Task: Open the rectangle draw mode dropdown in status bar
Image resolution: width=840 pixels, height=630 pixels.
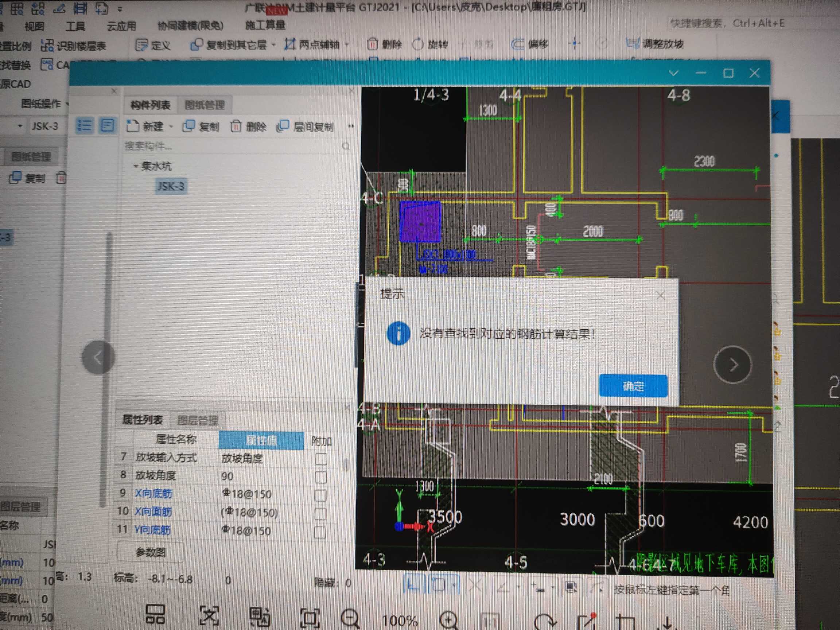Action: [x=454, y=585]
